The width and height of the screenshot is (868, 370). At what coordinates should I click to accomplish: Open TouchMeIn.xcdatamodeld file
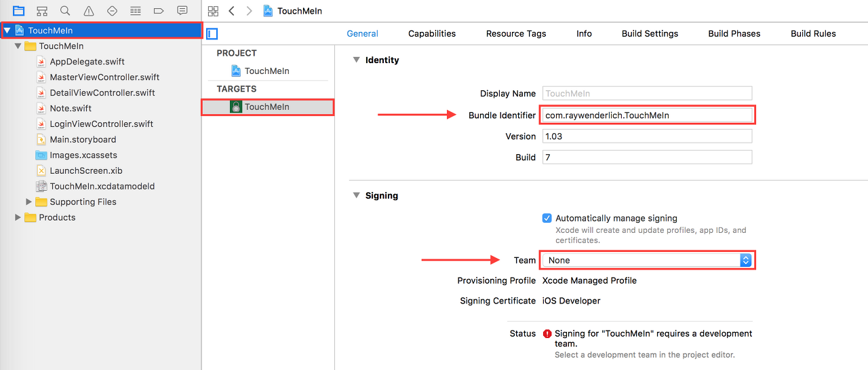pos(102,187)
